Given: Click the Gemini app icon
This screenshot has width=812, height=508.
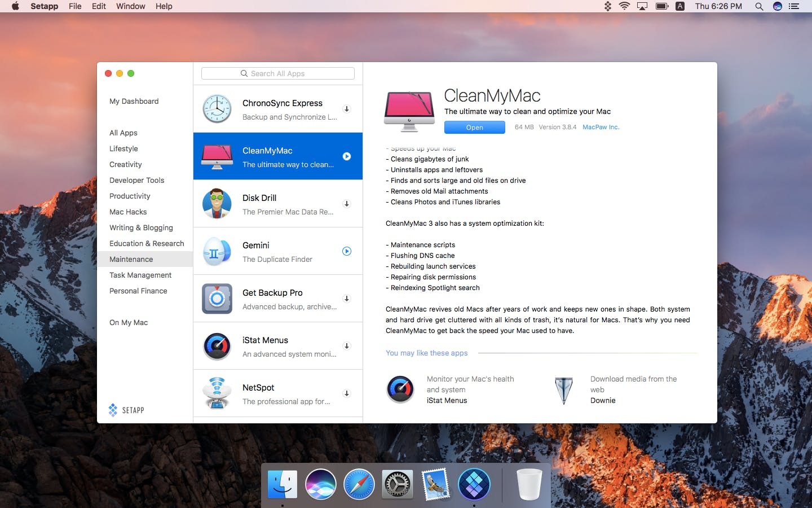Looking at the screenshot, I should click(217, 251).
